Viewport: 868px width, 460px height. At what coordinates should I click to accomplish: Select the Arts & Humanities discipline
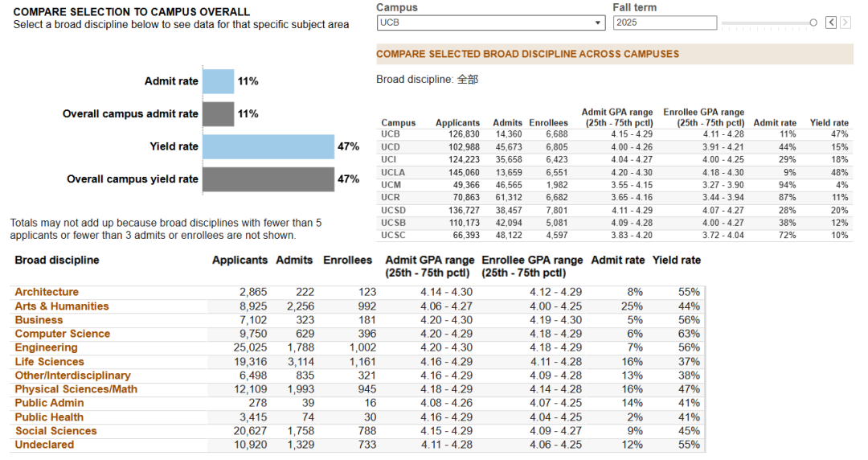[61, 306]
